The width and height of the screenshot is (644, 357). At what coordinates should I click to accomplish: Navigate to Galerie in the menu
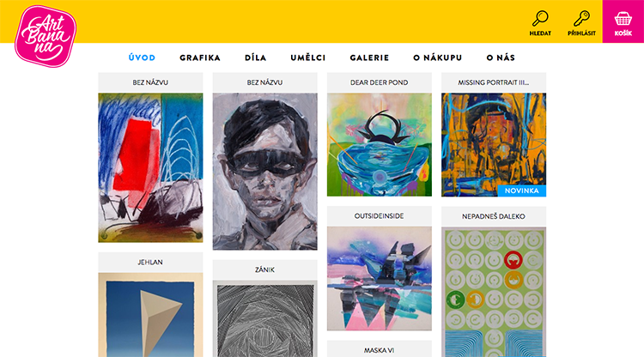point(369,57)
